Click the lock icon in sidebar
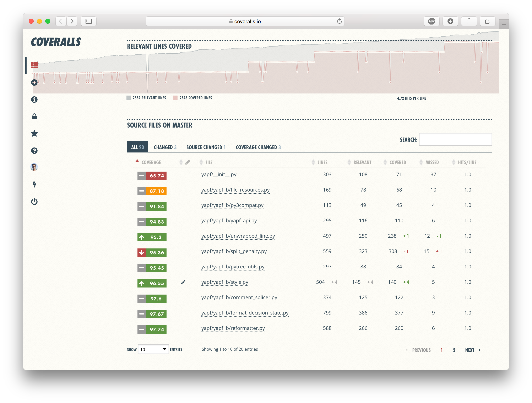 click(34, 117)
